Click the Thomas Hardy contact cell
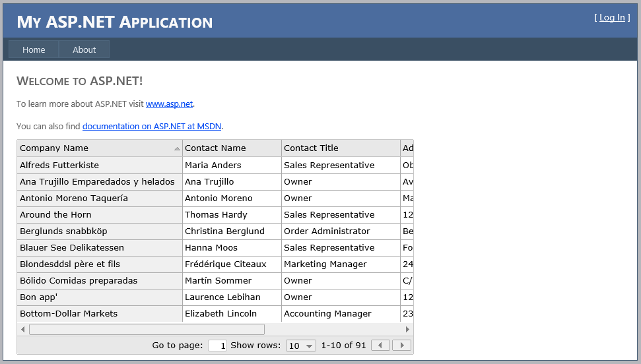 click(232, 214)
